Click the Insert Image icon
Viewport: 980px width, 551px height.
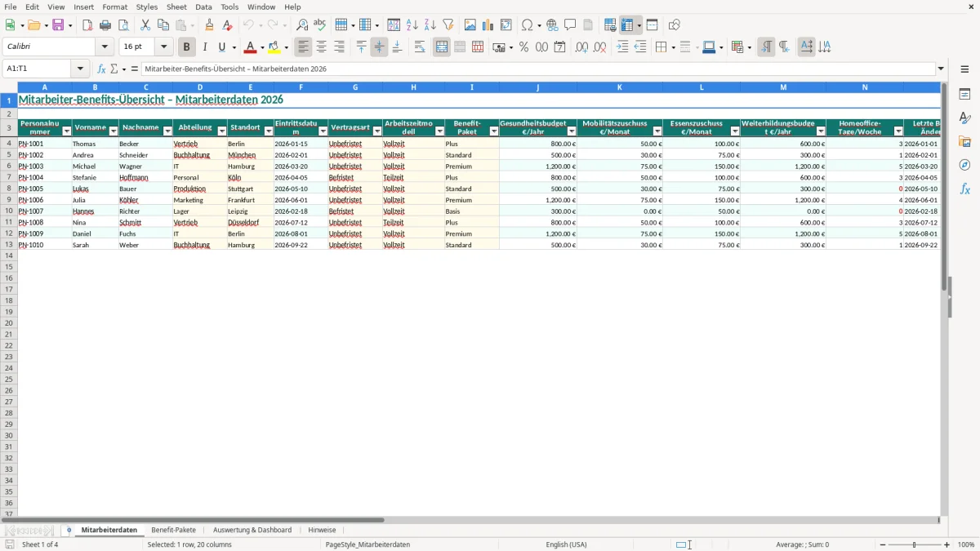(x=470, y=25)
